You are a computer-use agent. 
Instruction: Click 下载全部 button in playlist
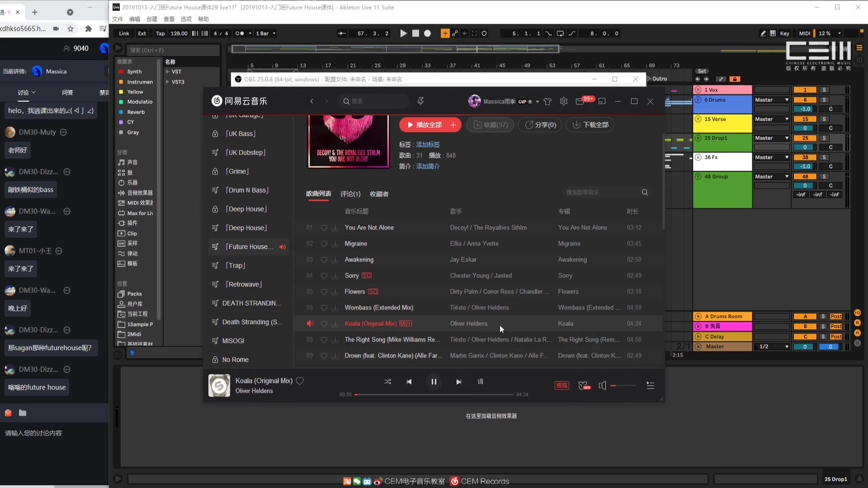tap(592, 125)
